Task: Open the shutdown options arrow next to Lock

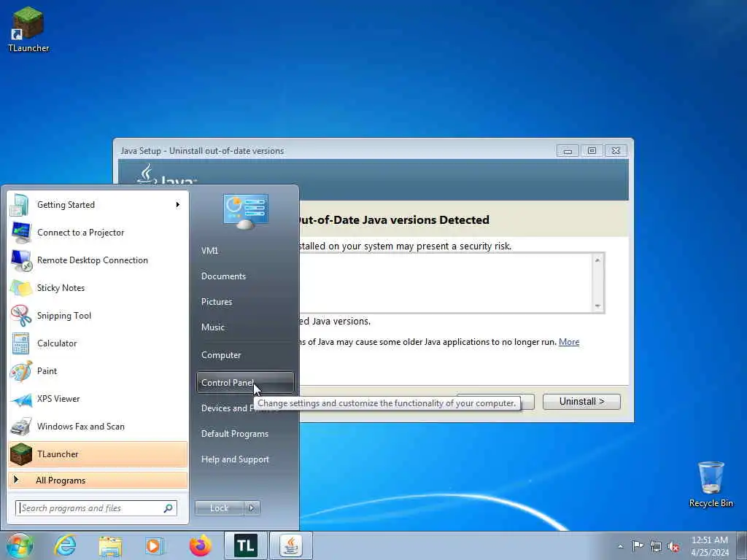Action: tap(252, 508)
